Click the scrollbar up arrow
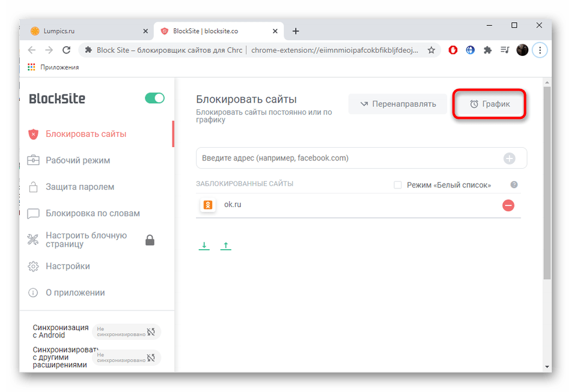Image resolution: width=571 pixels, height=392 pixels. pos(547,83)
